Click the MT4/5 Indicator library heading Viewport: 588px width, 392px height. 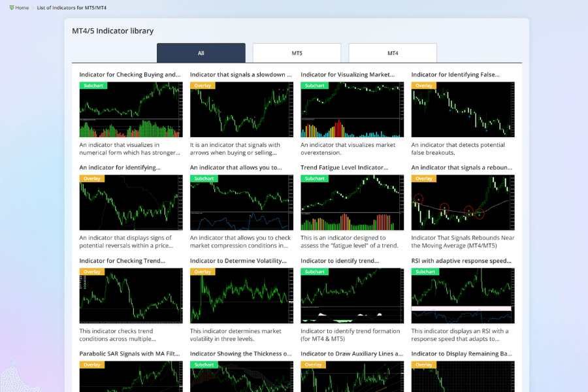(x=113, y=31)
